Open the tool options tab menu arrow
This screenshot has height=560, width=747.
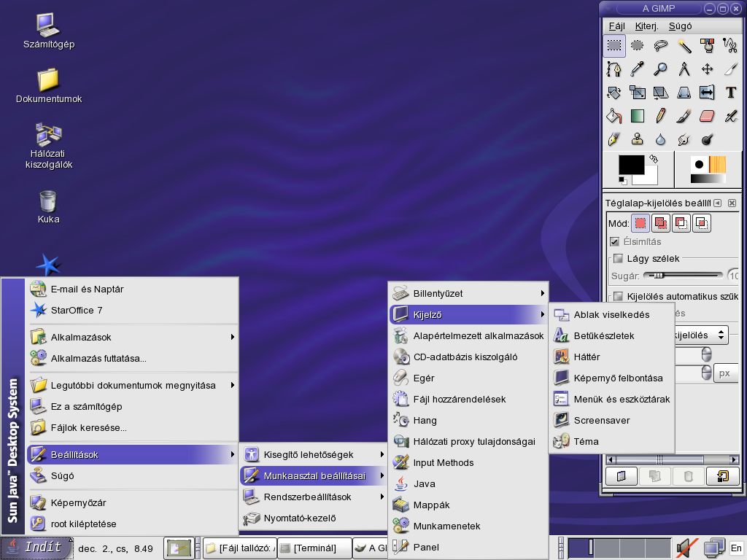pyautogui.click(x=718, y=203)
